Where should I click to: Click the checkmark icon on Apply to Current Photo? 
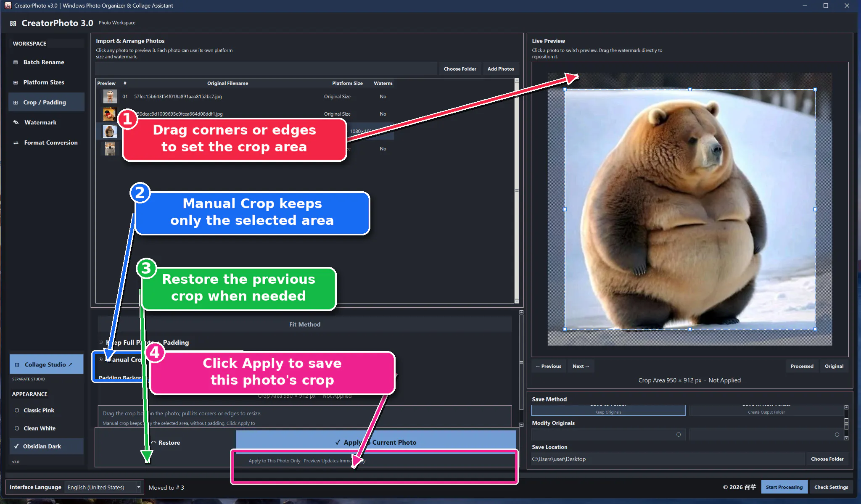[x=338, y=442]
